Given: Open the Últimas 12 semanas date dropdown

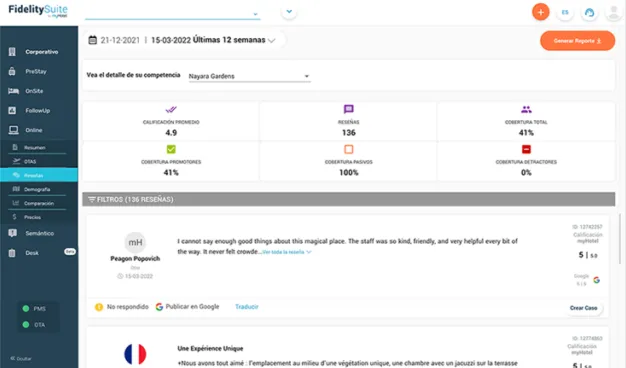Looking at the screenshot, I should (234, 40).
